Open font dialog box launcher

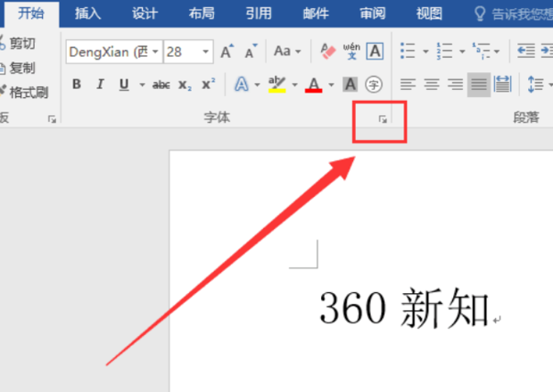pyautogui.click(x=383, y=119)
